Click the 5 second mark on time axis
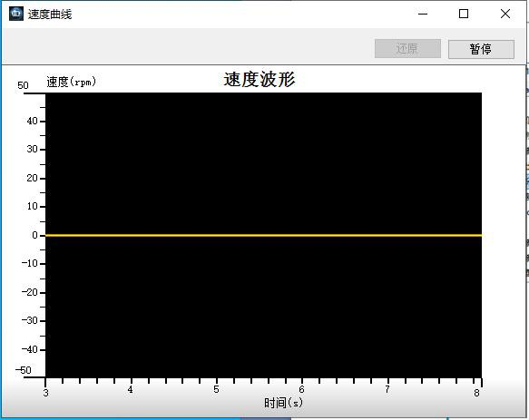The height and width of the screenshot is (420, 529). click(x=216, y=390)
